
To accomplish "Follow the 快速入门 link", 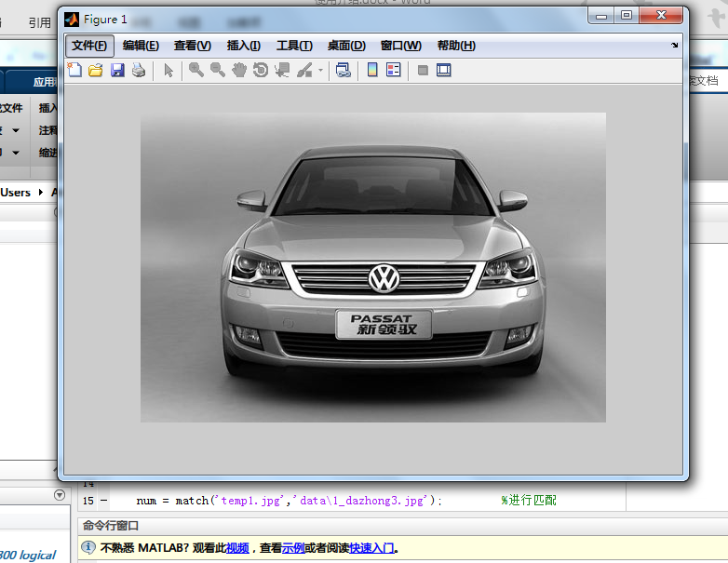I will click(371, 548).
